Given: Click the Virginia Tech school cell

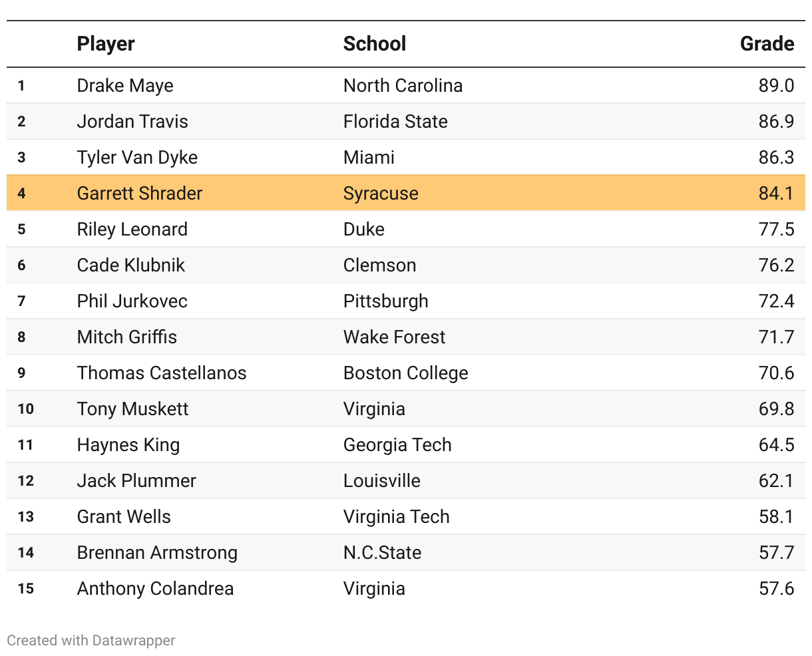Looking at the screenshot, I should (x=397, y=517).
